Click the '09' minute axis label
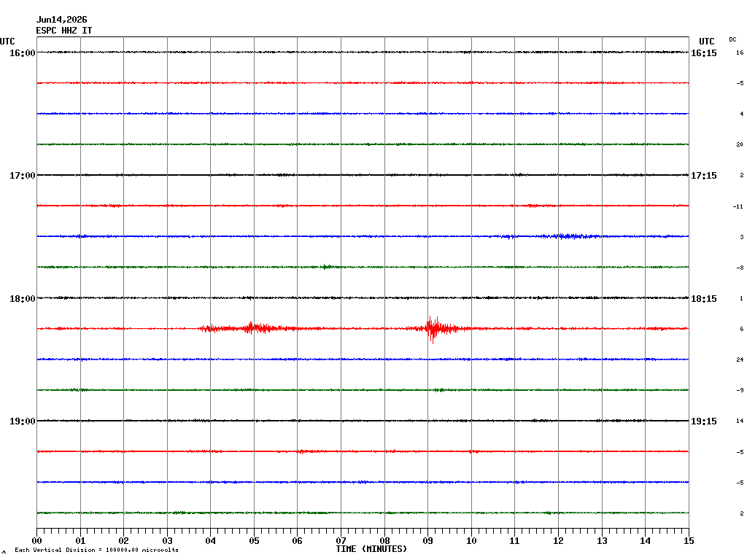The height and width of the screenshot is (560, 747). (427, 541)
